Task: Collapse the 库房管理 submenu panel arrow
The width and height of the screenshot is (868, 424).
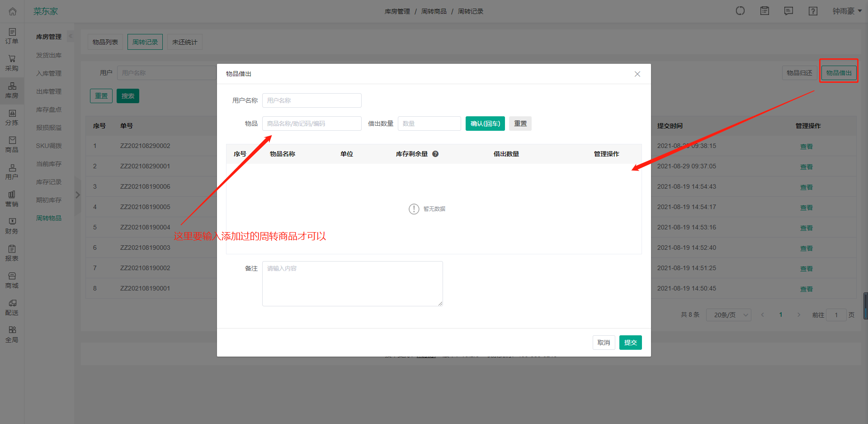Action: pyautogui.click(x=71, y=36)
